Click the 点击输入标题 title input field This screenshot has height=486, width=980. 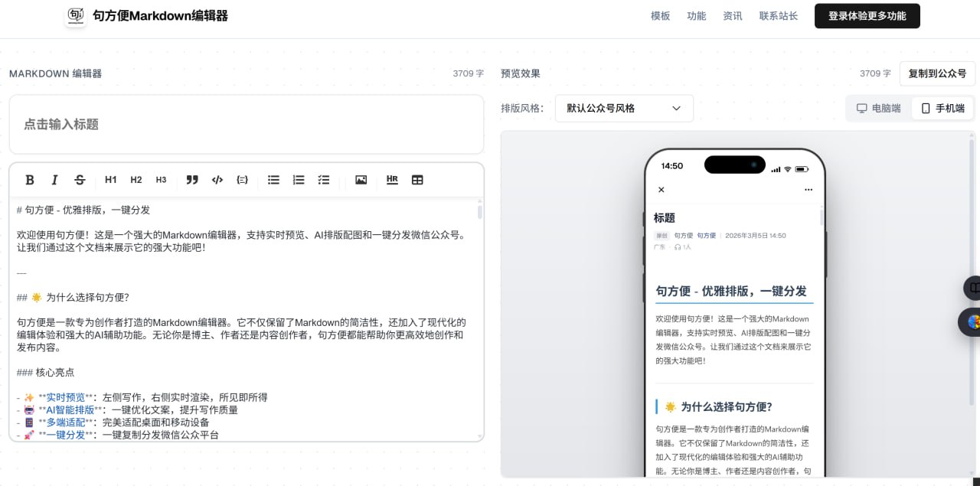point(246,124)
